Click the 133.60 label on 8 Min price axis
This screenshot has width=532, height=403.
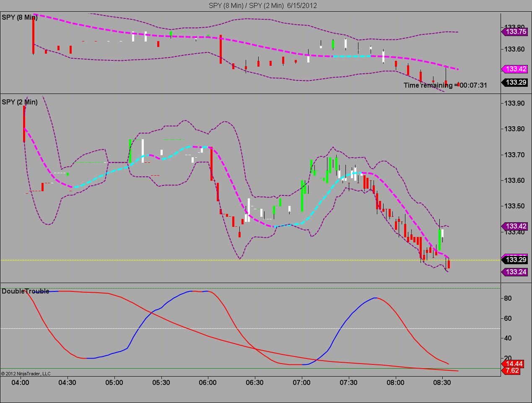514,49
